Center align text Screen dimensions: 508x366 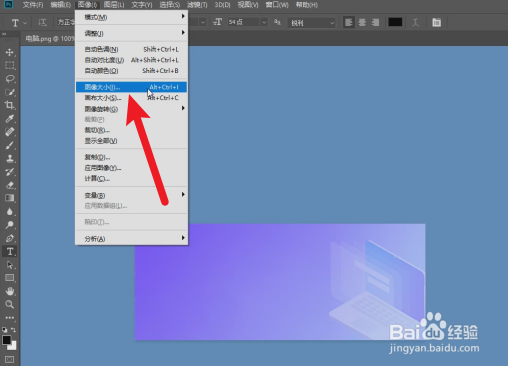pos(362,22)
